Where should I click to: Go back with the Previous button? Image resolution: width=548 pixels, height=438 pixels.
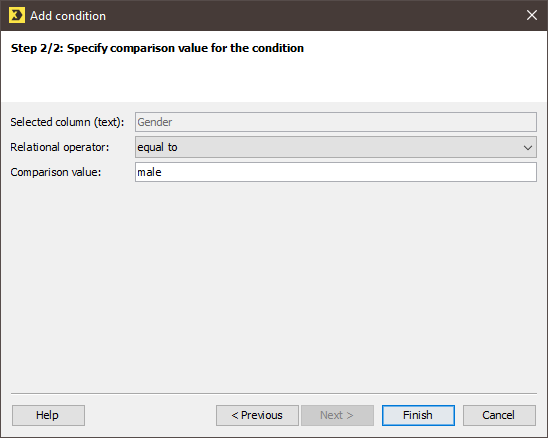point(257,415)
